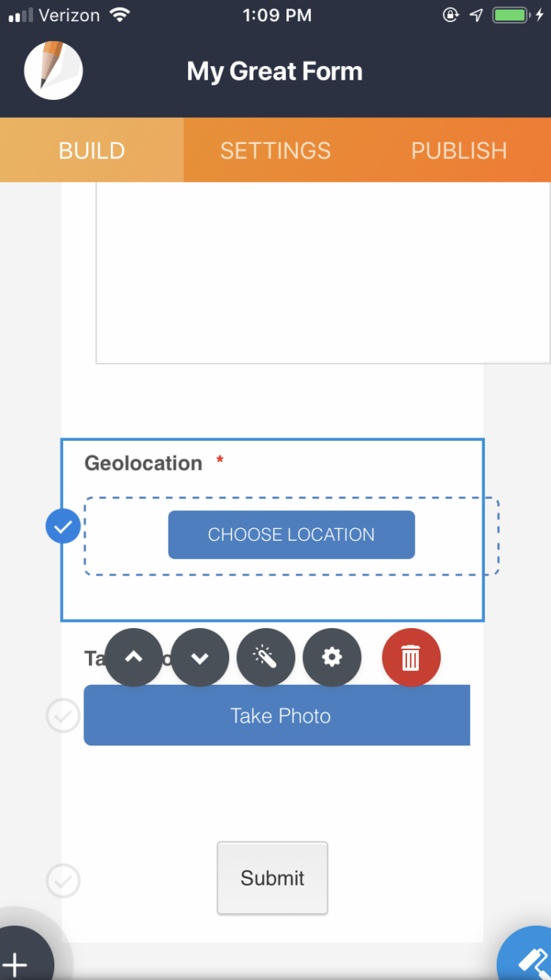Screen dimensions: 551x980
Task: Switch to the PUBLISH tab
Action: pyautogui.click(x=459, y=150)
